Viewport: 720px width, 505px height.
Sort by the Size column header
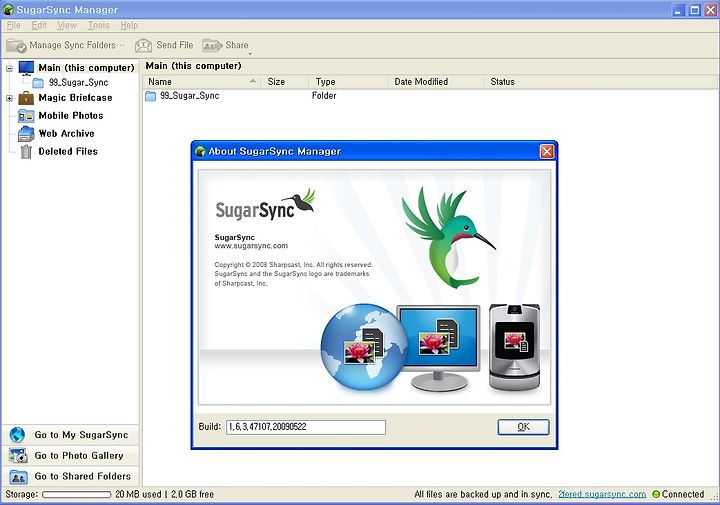tap(285, 82)
